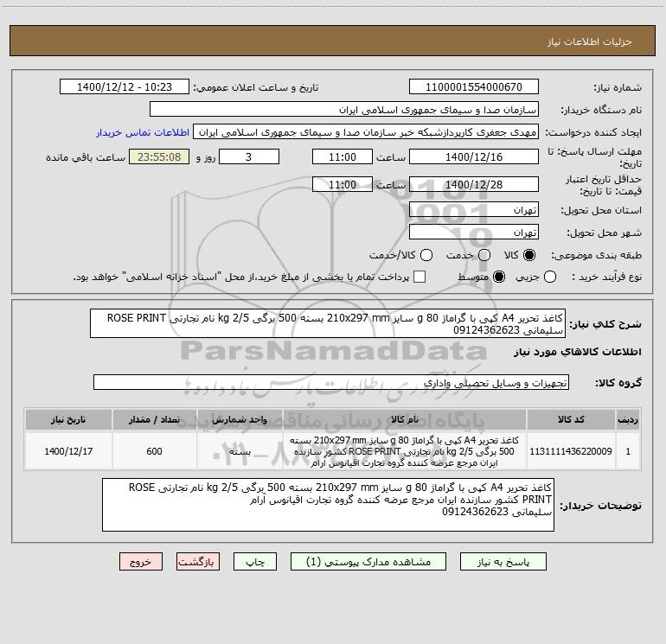Screen dimensions: 666x644
Task: Click the طبقه بندی موضوعی label
Action: coord(596,256)
